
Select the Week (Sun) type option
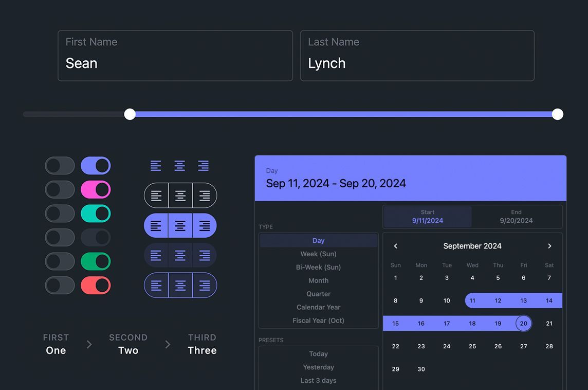coord(318,254)
